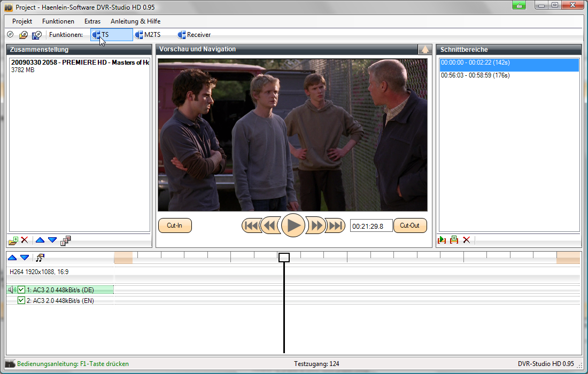588x374 pixels.
Task: Click the DVR-Studio app icon in the title bar
Action: coord(8,7)
